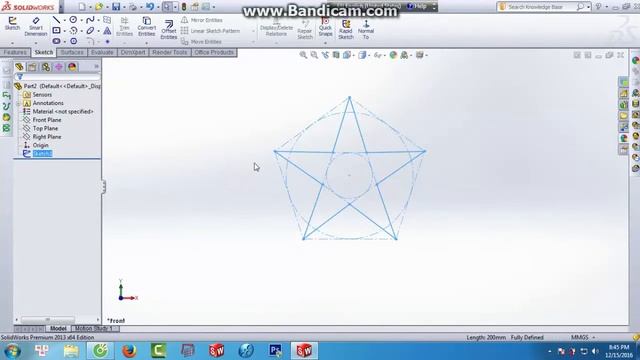Image resolution: width=640 pixels, height=360 pixels.
Task: Open the FeatureManager design tree tab
Action: 19,67
